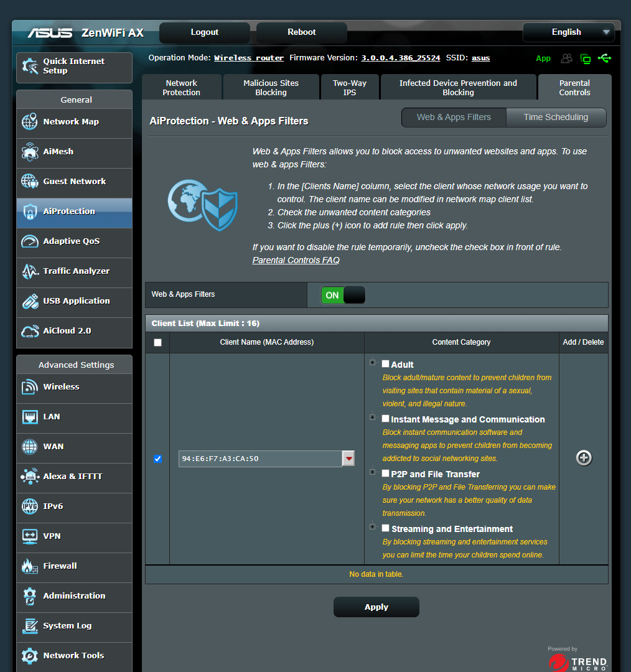
Task: Expand Instant Message and Communication subcategories
Action: click(373, 417)
